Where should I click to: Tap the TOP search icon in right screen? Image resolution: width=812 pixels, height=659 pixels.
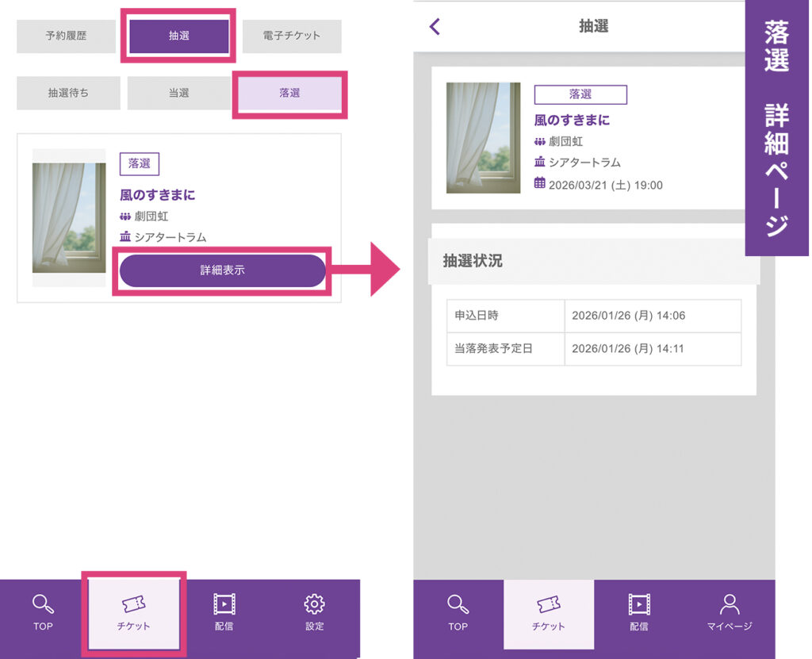coord(458,605)
